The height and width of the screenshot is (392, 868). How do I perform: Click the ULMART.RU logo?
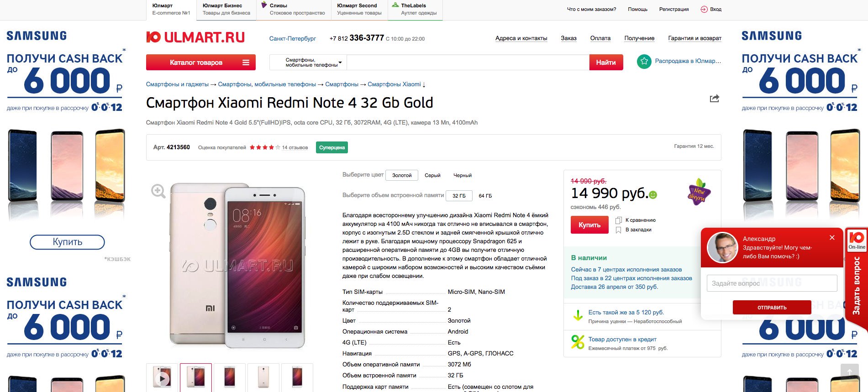coord(195,37)
